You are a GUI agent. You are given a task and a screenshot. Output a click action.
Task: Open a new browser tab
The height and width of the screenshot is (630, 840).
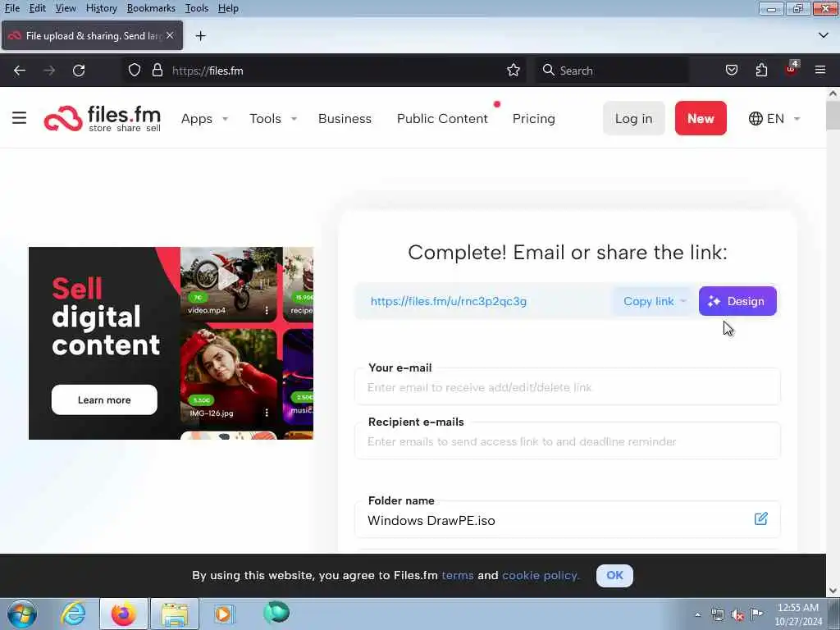click(x=200, y=36)
